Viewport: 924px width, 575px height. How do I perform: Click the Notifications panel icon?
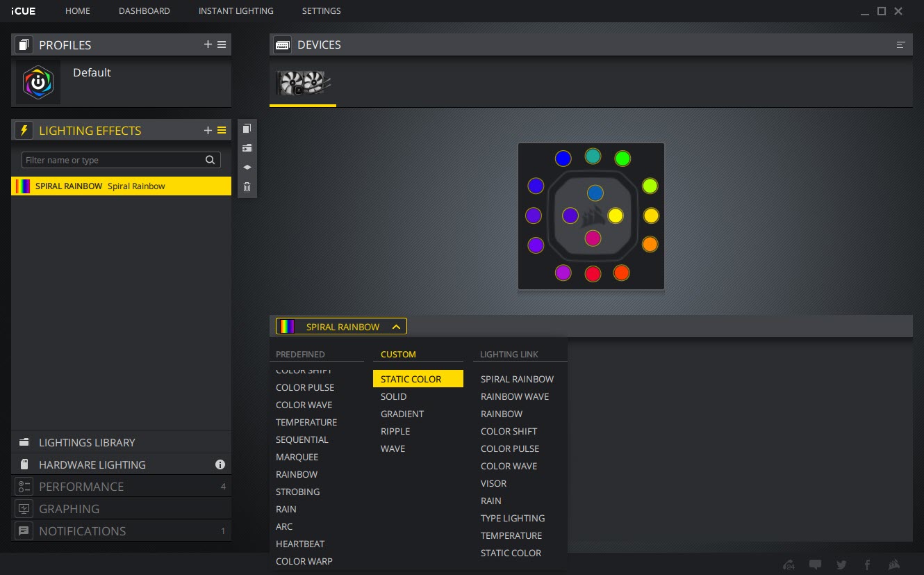[24, 531]
